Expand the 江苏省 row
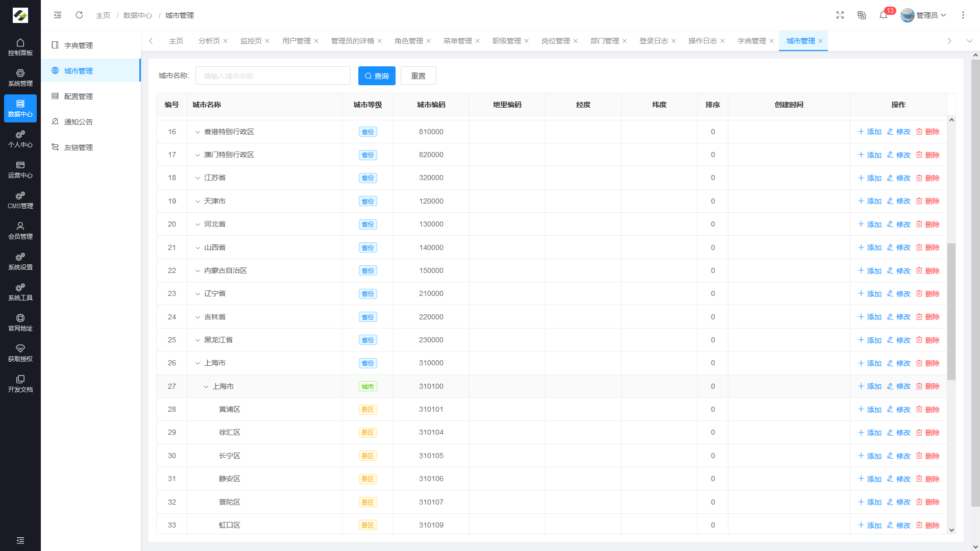This screenshot has width=980, height=551. [x=198, y=178]
